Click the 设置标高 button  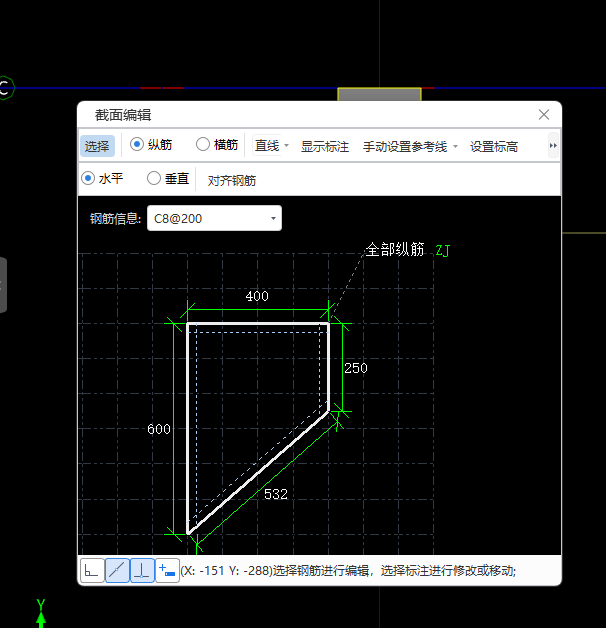[494, 147]
